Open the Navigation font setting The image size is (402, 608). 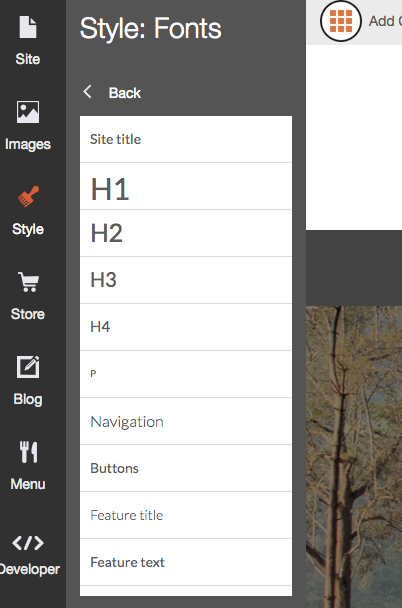click(x=186, y=421)
